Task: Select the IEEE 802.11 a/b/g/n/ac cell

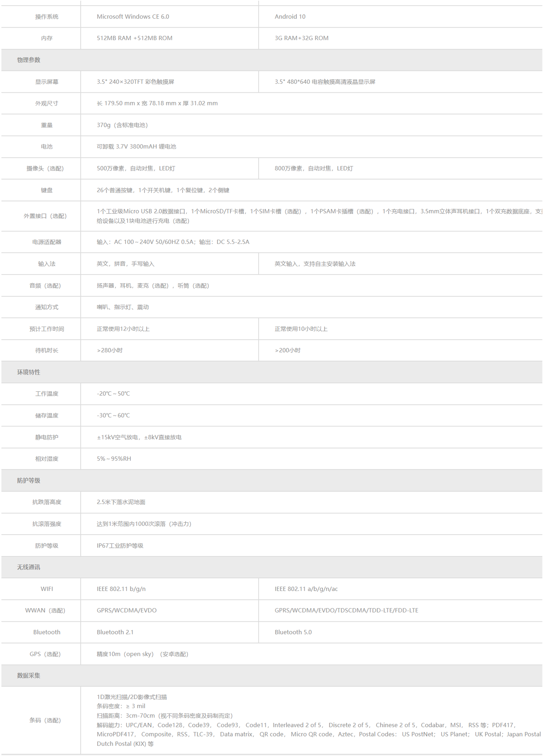Action: click(306, 589)
